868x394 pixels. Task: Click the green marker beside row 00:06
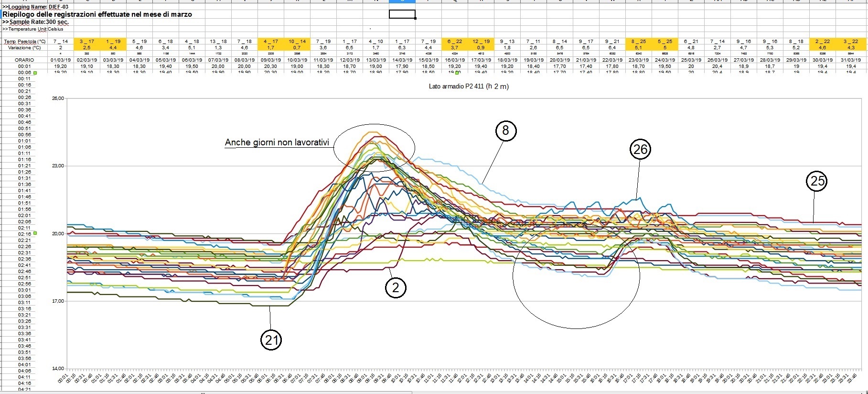coord(35,73)
